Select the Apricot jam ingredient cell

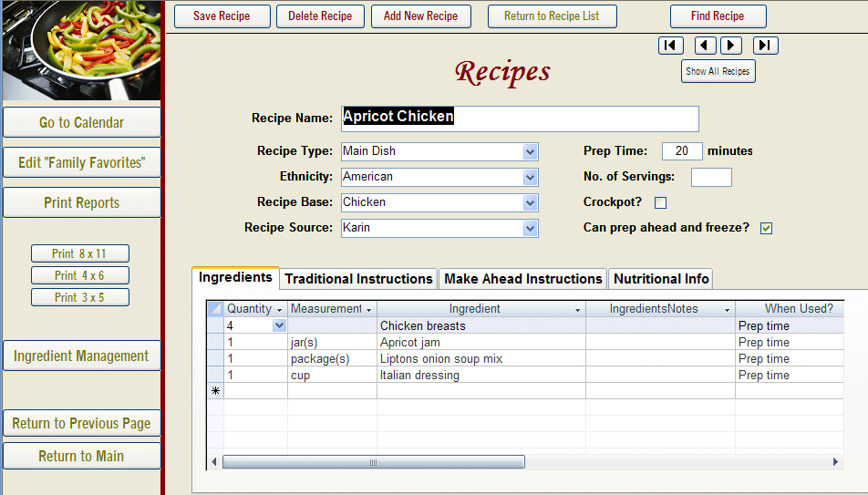point(480,342)
